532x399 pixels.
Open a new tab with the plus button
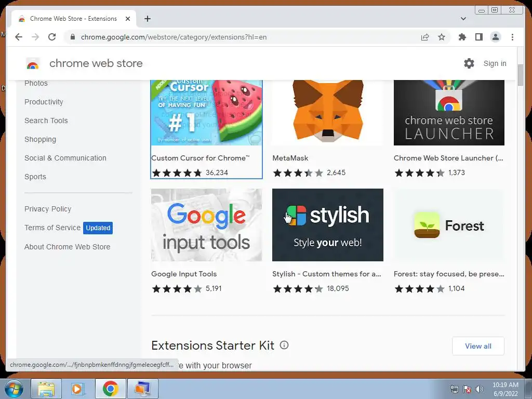(x=147, y=19)
